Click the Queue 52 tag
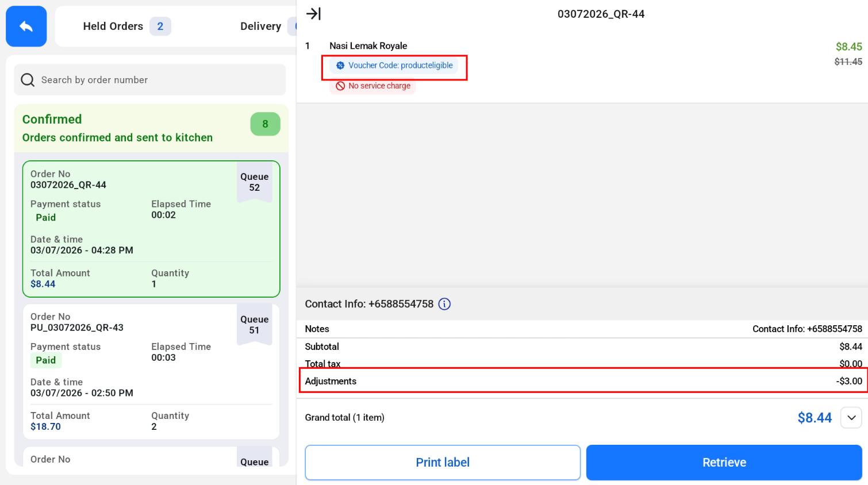This screenshot has width=868, height=485. click(255, 182)
